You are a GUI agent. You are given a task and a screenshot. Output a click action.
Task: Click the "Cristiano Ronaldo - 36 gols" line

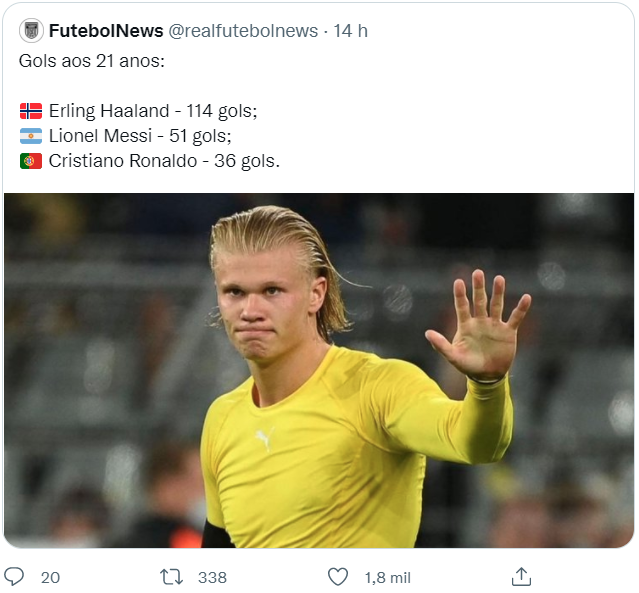[x=164, y=161]
